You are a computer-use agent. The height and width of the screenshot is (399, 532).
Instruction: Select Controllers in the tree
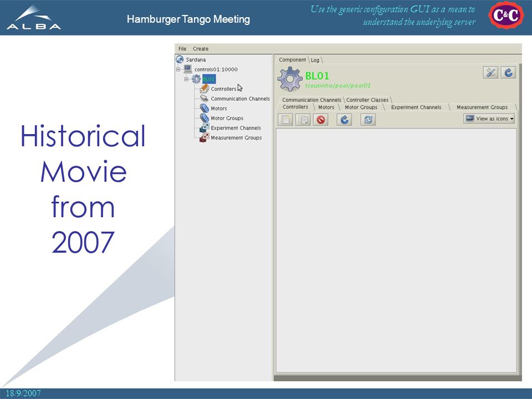click(x=223, y=89)
